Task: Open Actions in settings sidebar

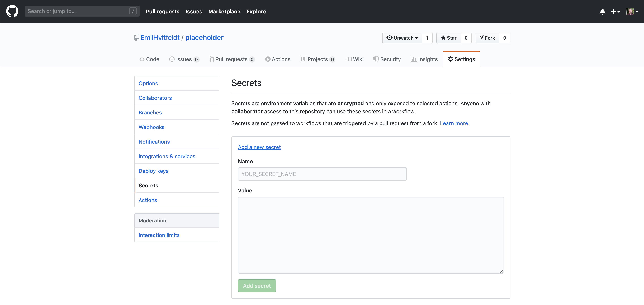Action: 177,200
